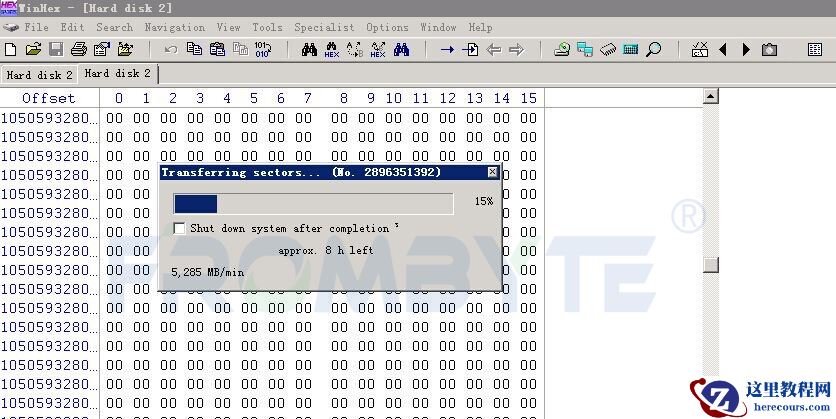The height and width of the screenshot is (419, 836).
Task: Click the Forward right-arrow navigation icon
Action: click(x=517, y=50)
